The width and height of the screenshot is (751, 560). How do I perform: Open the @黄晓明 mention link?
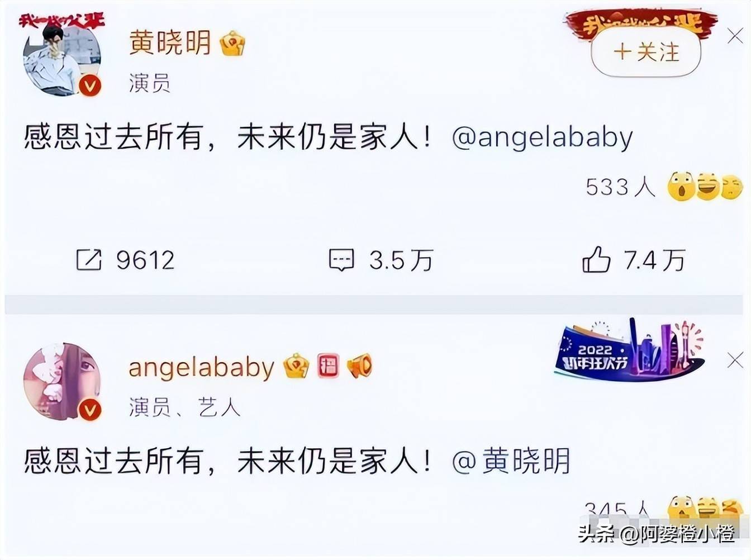point(511,461)
